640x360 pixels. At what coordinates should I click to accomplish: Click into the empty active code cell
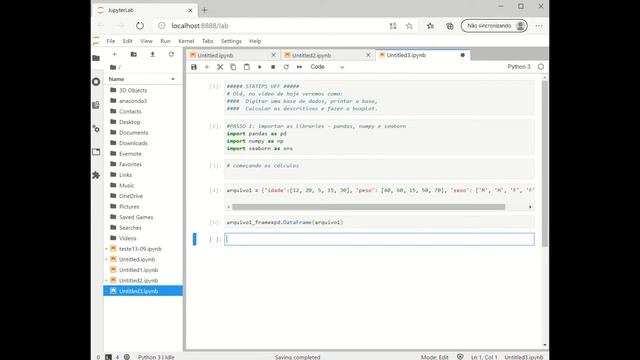tap(379, 239)
